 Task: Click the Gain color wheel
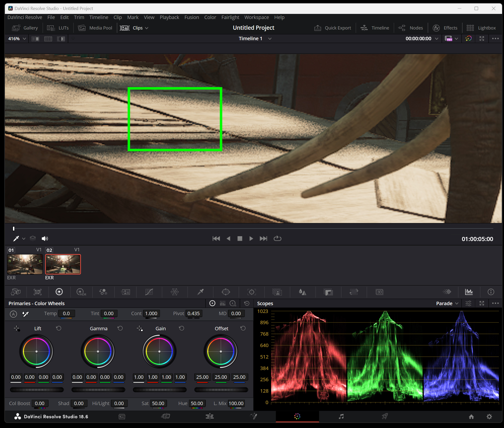(x=159, y=351)
